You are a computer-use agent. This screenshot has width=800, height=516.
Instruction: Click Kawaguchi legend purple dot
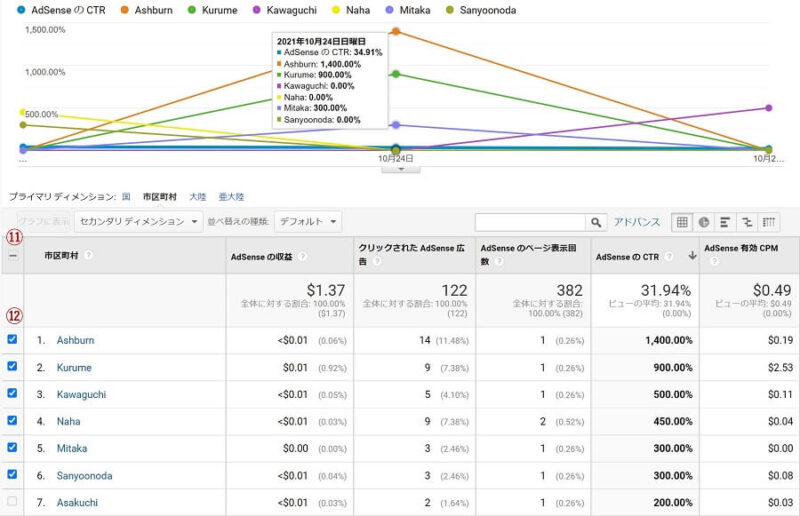[x=257, y=10]
